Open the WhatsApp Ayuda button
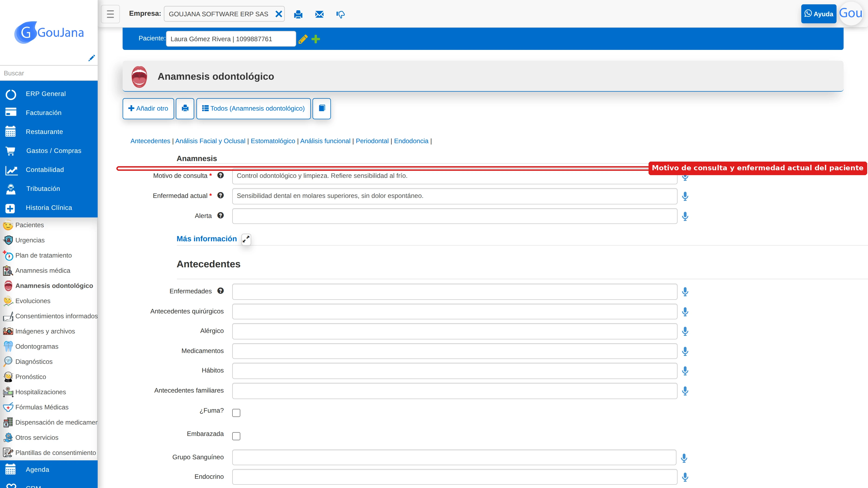Image resolution: width=868 pixels, height=488 pixels. click(x=818, y=14)
